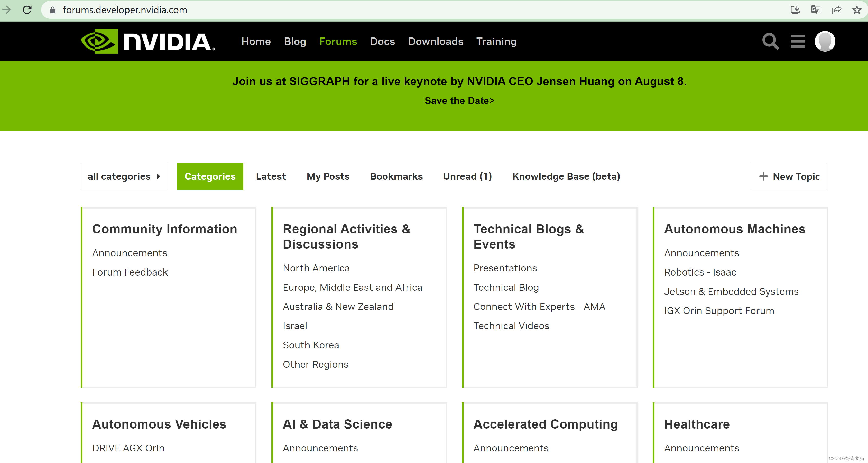Click the NVIDIA logo

(147, 41)
